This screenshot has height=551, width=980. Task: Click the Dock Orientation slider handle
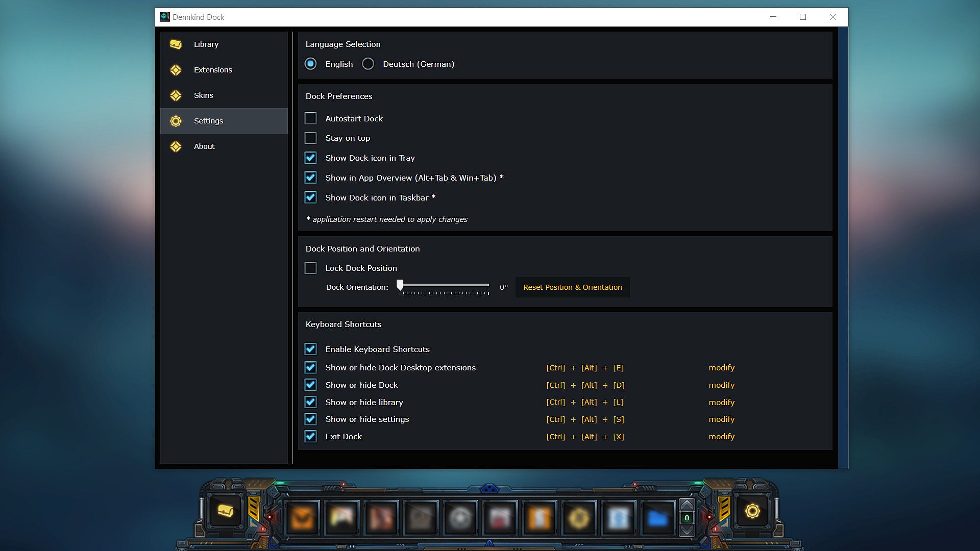click(x=400, y=285)
